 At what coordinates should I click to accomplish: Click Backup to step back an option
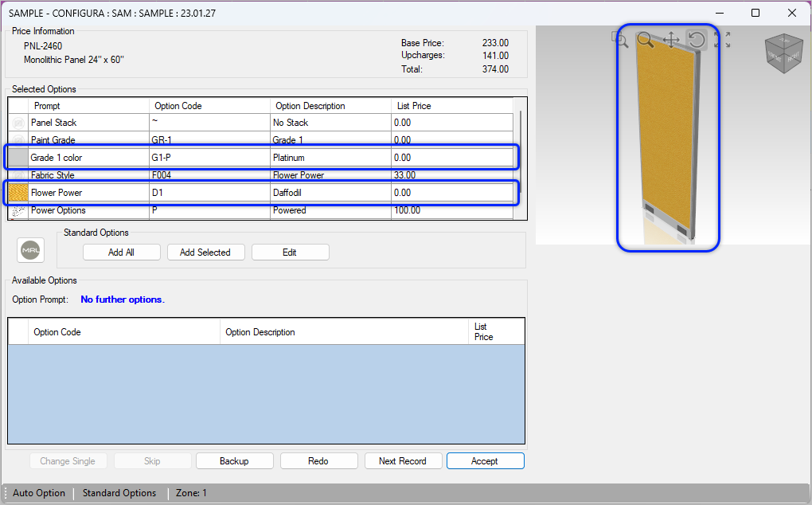click(x=234, y=460)
